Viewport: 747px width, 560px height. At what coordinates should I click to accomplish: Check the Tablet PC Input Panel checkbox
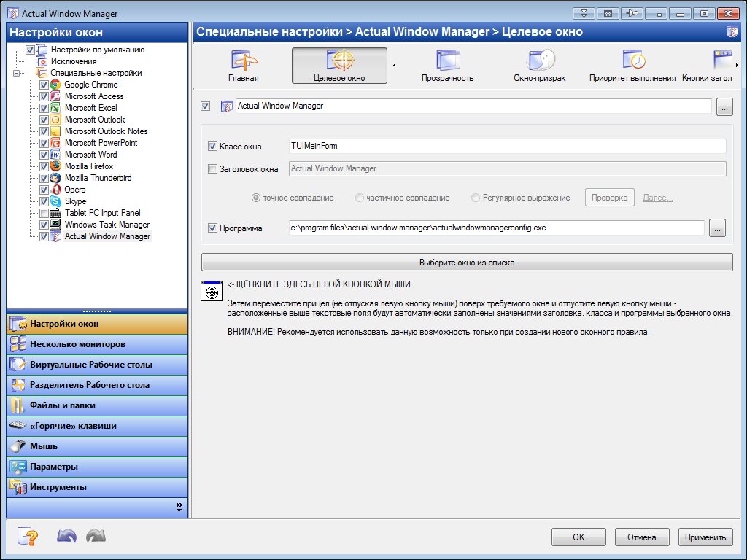[44, 213]
